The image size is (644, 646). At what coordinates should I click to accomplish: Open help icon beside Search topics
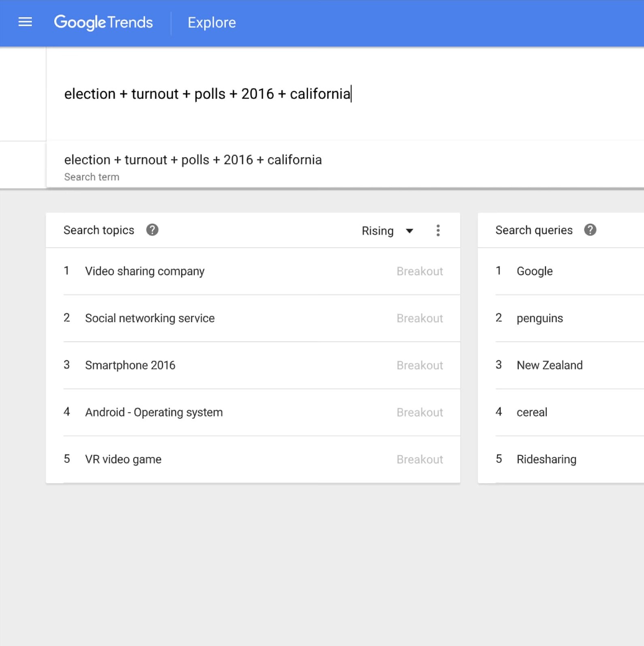coord(152,230)
